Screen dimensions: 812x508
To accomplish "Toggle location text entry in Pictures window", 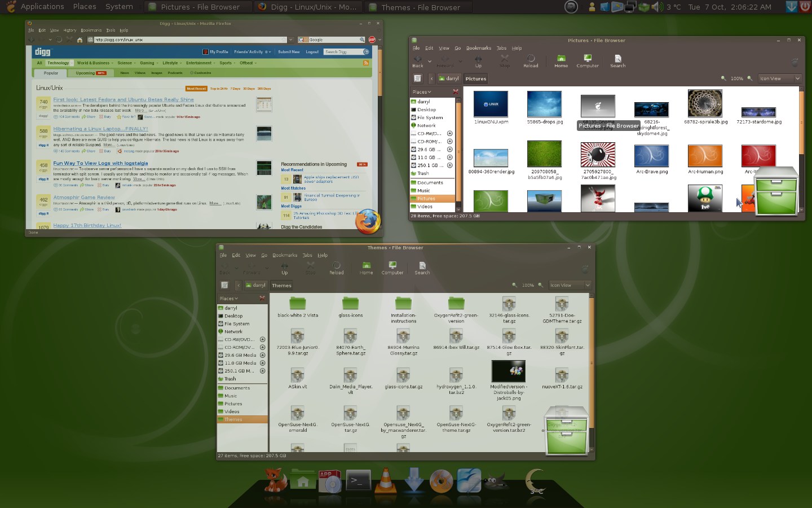I will [x=417, y=78].
